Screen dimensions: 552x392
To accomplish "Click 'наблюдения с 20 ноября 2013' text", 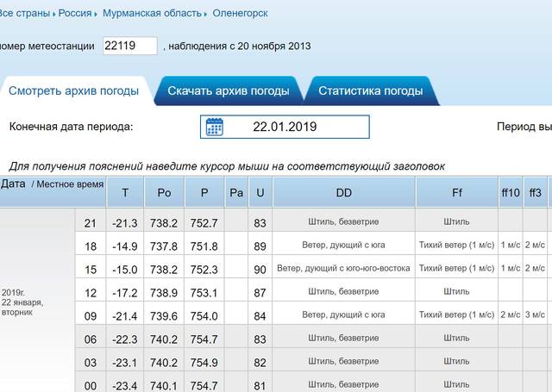I will (240, 46).
